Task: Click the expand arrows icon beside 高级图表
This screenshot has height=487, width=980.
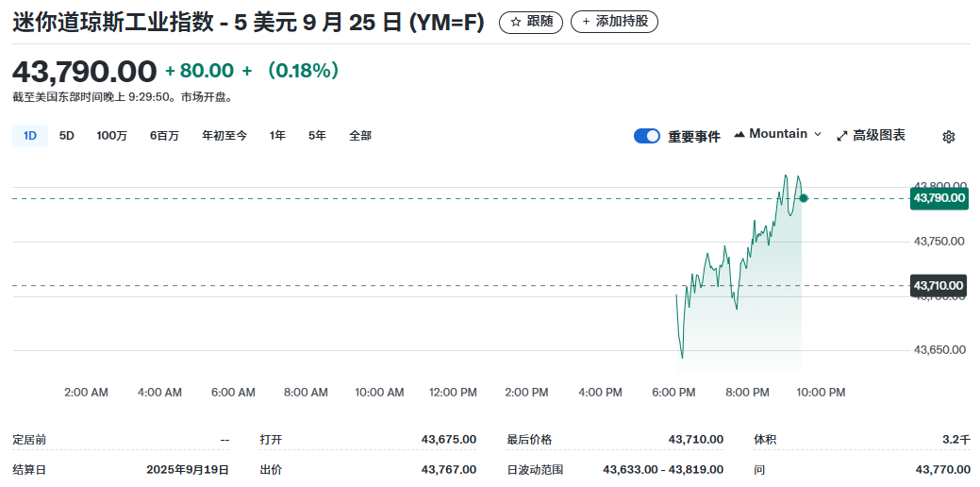Action: [842, 136]
